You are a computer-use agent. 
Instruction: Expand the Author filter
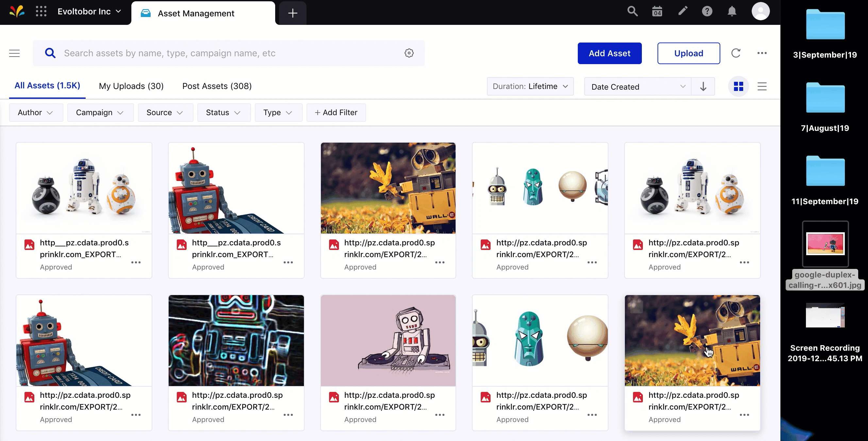(x=36, y=112)
